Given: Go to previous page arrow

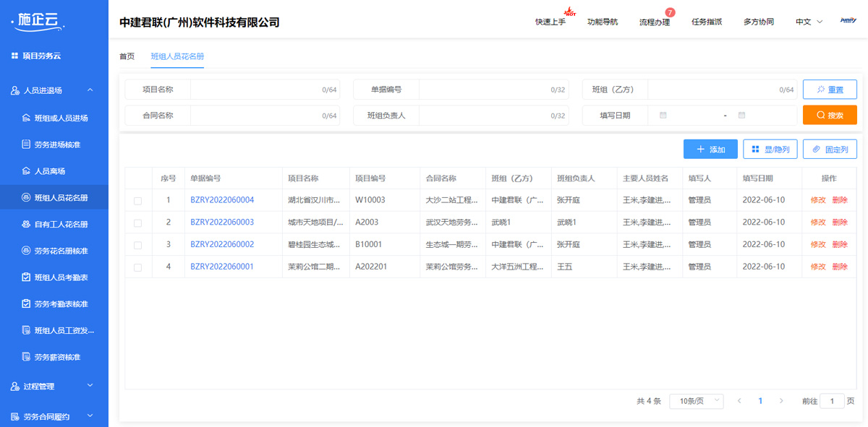Looking at the screenshot, I should pos(739,401).
